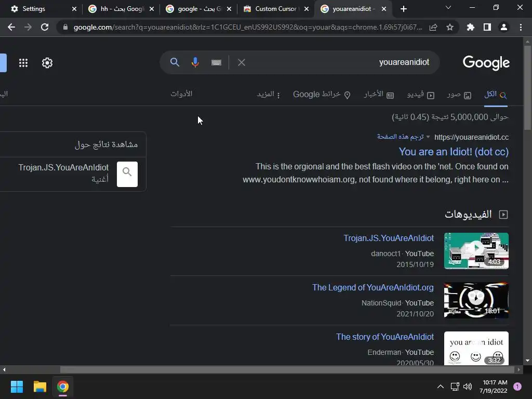This screenshot has height=399, width=532.
Task: Clear the search query with X
Action: coord(241,62)
